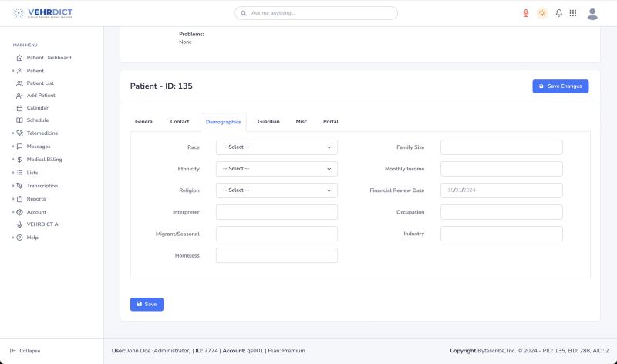Click the Telemedicine phone icon
The height and width of the screenshot is (364, 617).
click(19, 133)
